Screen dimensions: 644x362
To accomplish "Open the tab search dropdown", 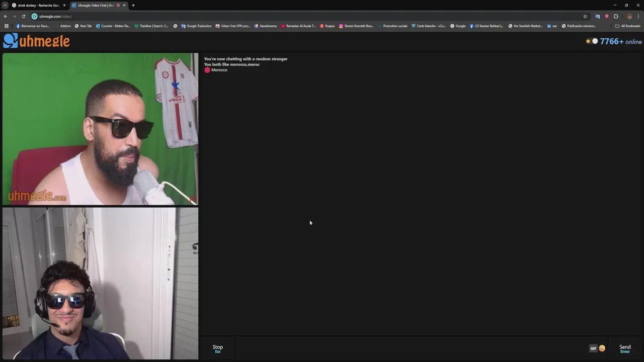I will [5, 5].
